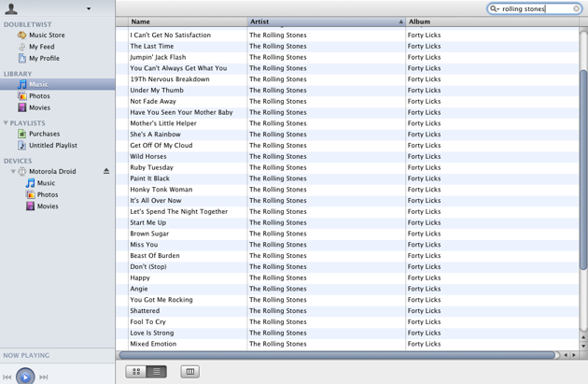Screen dimensions: 588x384
Task: Open the account dropdown arrow
Action: 89,8
